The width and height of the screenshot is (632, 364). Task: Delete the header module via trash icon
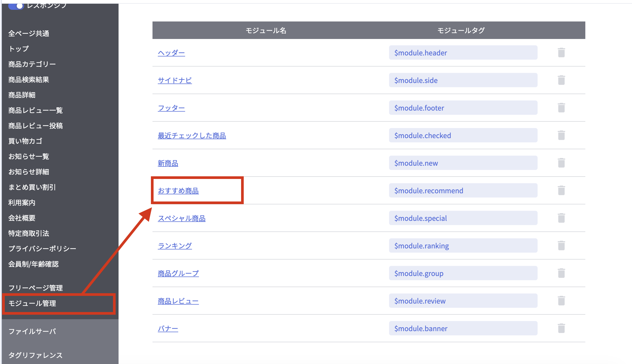click(561, 52)
